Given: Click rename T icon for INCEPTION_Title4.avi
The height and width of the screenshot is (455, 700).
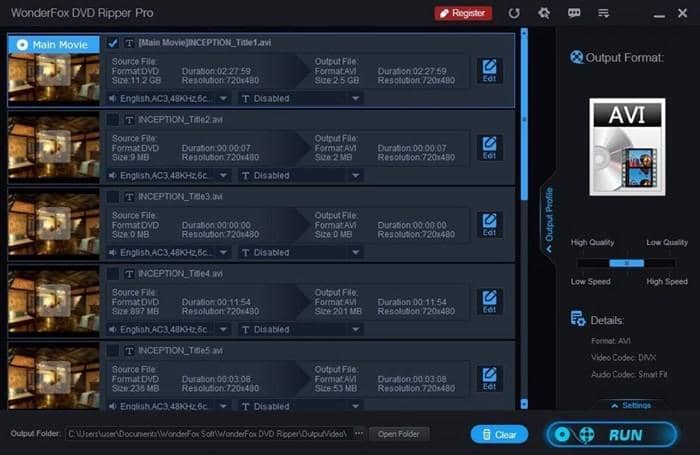Looking at the screenshot, I should click(129, 274).
